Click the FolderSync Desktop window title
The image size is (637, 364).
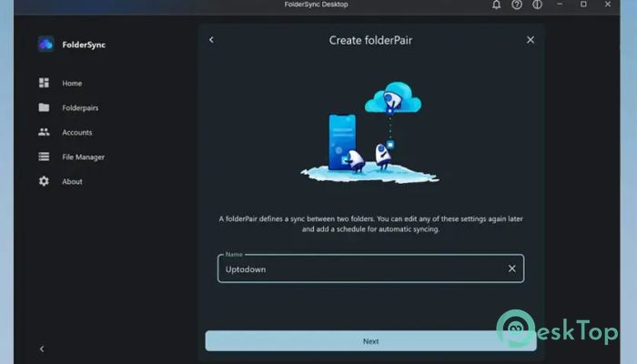[x=316, y=5]
